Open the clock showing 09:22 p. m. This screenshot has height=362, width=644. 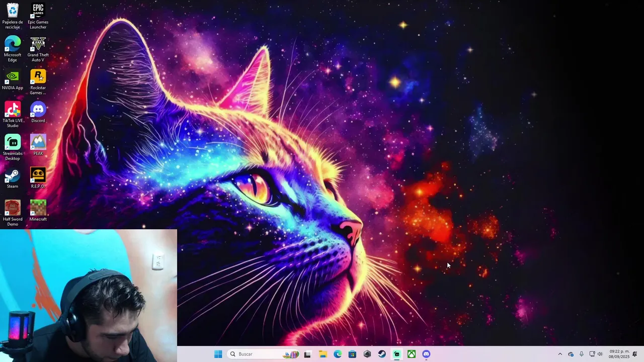click(x=619, y=354)
